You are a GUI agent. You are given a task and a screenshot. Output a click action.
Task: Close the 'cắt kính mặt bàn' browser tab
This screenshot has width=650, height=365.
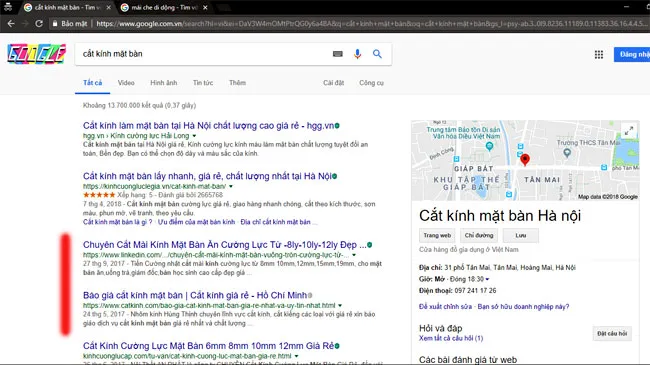pyautogui.click(x=109, y=7)
